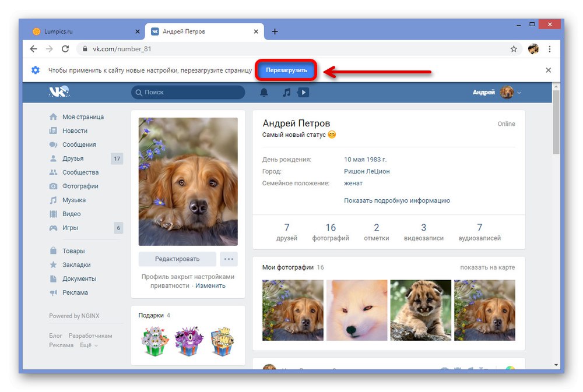Open Фотографии in sidebar
Viewport: 583px width, 392px height.
(x=80, y=186)
